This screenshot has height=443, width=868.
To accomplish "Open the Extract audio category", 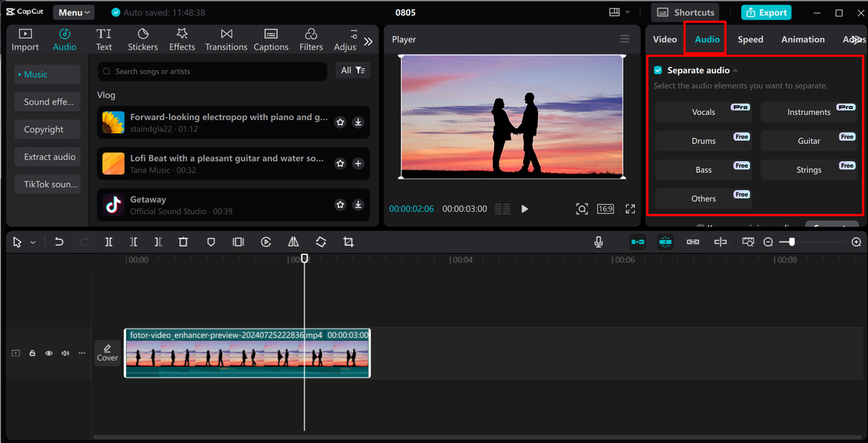I will pos(47,157).
